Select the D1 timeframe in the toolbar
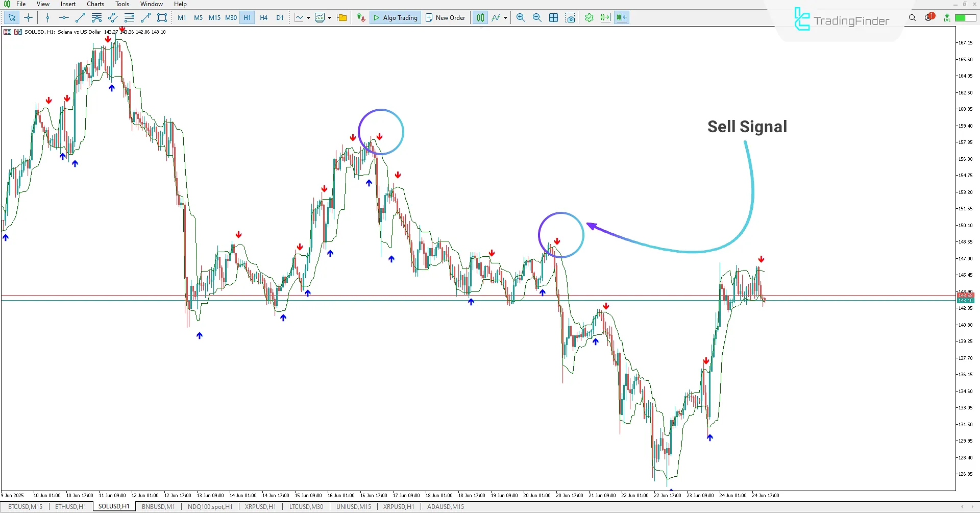Image resolution: width=980 pixels, height=513 pixels. pyautogui.click(x=280, y=17)
